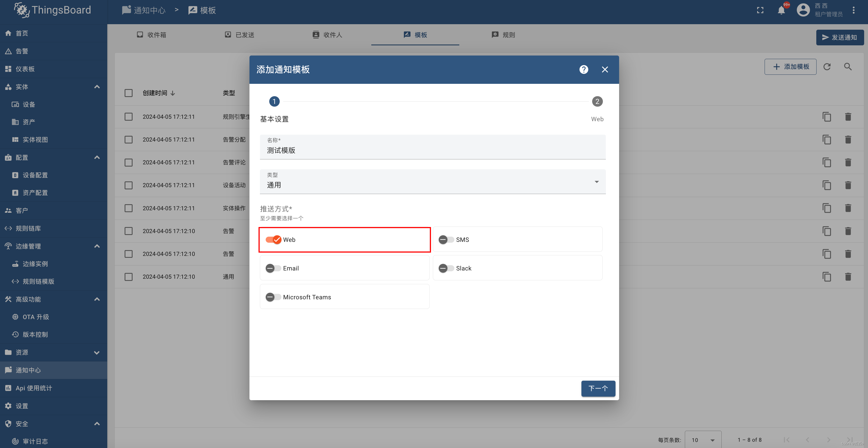
Task: Click the help question-mark icon in dialog
Action: 584,69
